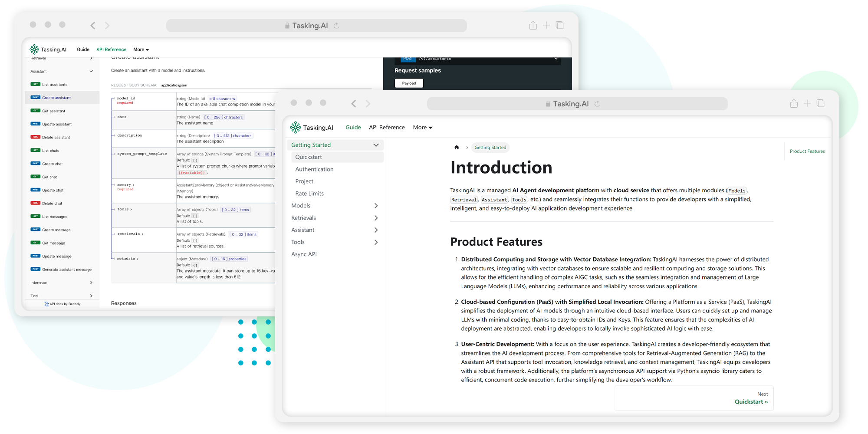Image resolution: width=868 pixels, height=434 pixels.
Task: Click the POST badge next to Create chat
Action: tap(36, 164)
